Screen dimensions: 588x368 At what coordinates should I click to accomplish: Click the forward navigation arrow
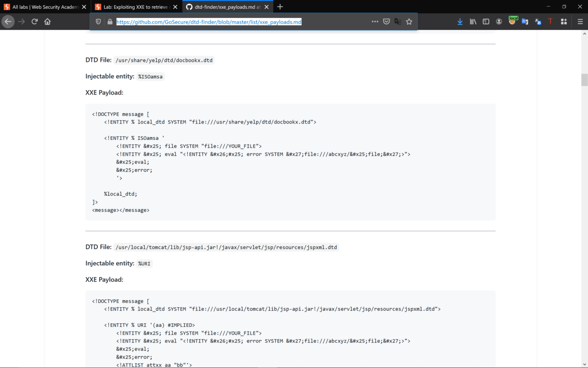pos(21,22)
